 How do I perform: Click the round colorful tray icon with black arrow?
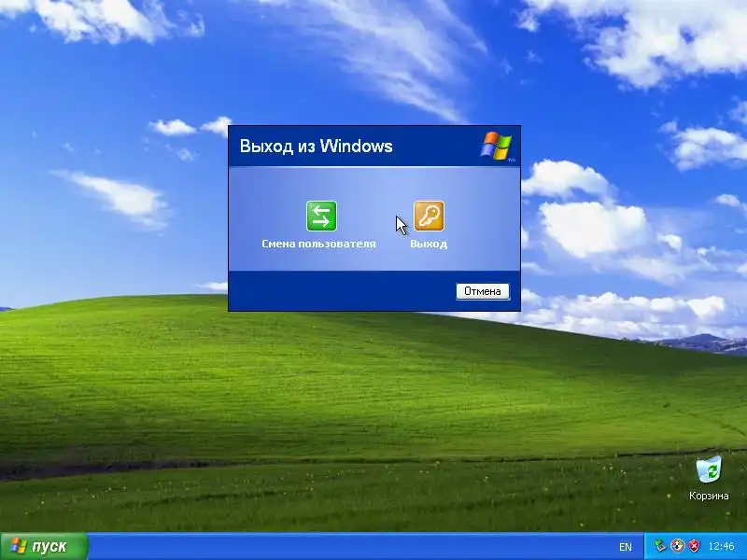click(678, 546)
